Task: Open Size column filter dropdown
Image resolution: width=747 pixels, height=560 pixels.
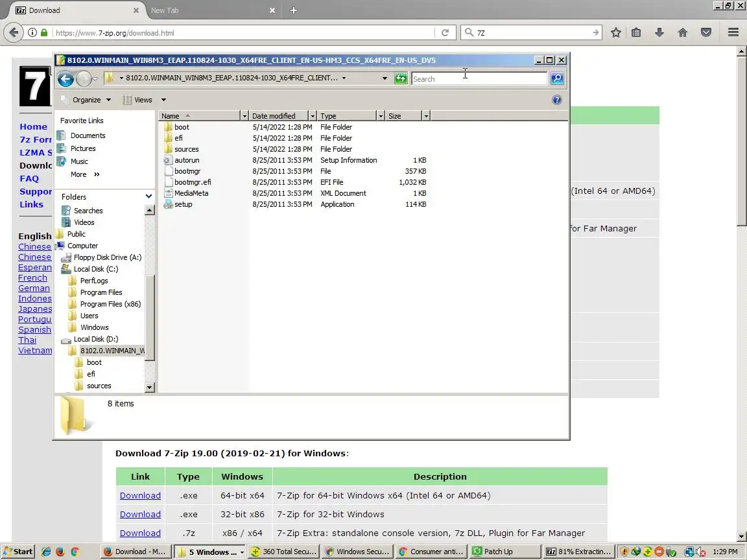Action: pos(426,116)
